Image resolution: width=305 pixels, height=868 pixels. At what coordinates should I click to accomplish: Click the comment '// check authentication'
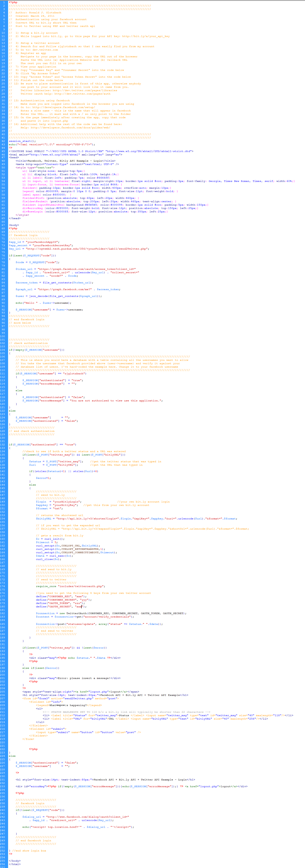pos(28,343)
